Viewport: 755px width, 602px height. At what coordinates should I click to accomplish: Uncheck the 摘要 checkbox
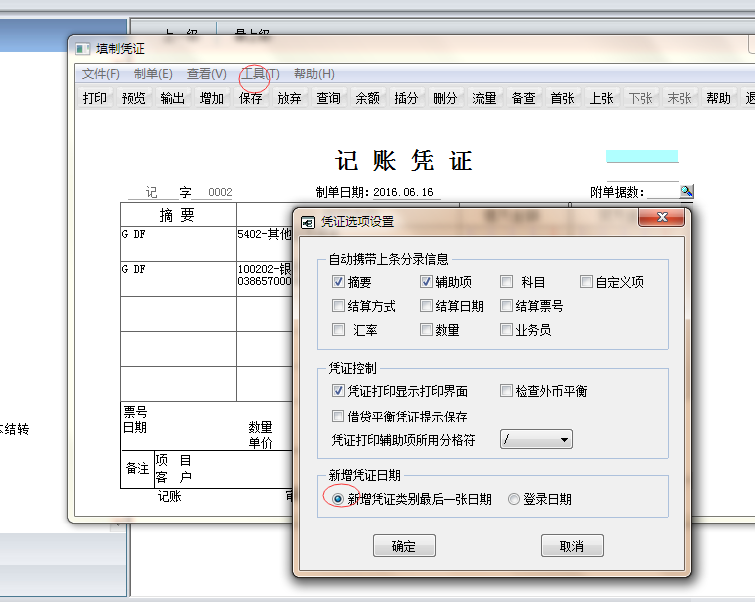[339, 282]
